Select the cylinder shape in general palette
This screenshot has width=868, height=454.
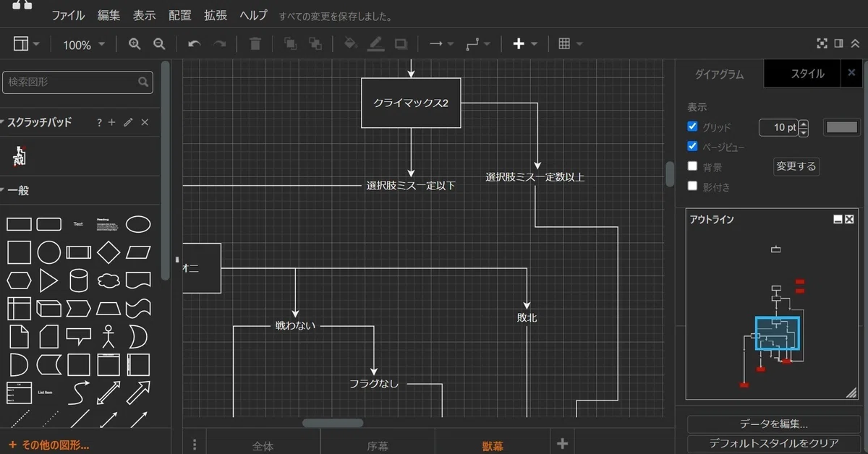click(x=78, y=280)
